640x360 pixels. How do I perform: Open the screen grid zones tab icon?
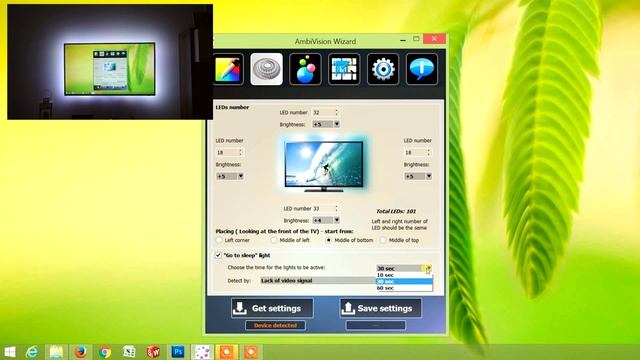344,69
